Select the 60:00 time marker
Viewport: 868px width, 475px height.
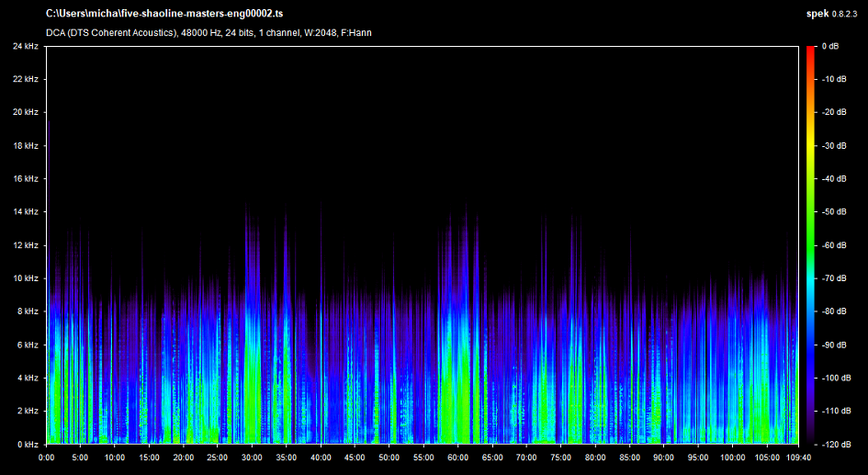click(x=458, y=457)
